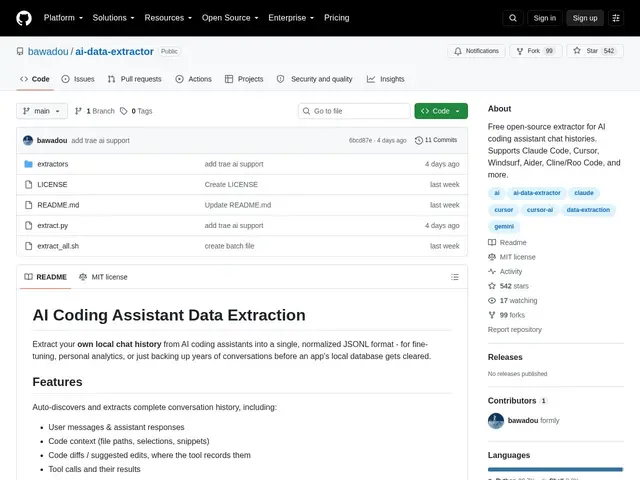640x480 pixels.
Task: Open MIT license link in About sidebar
Action: [512, 257]
